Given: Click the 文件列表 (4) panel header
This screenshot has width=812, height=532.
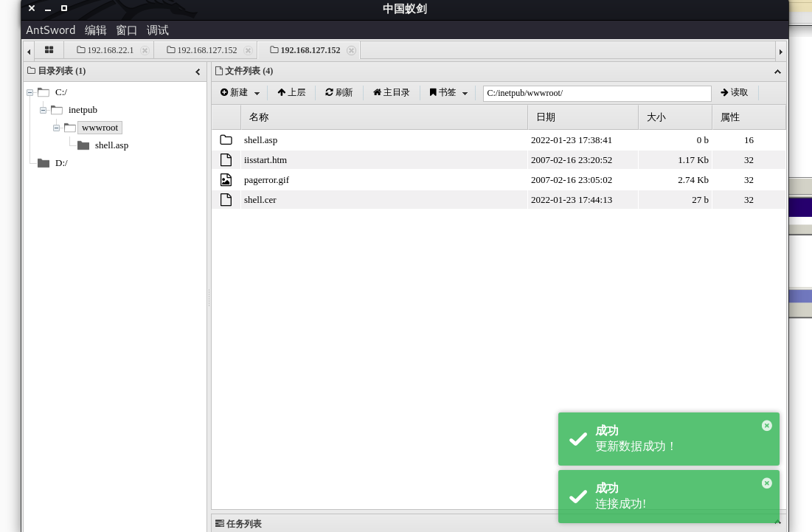Looking at the screenshot, I should tap(244, 71).
